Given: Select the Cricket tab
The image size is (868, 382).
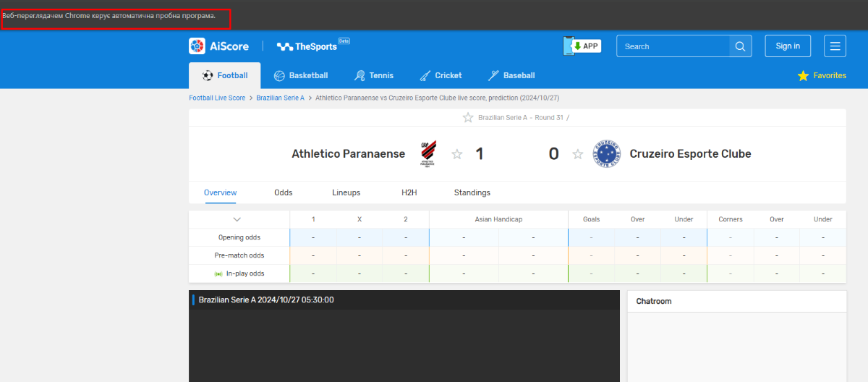Looking at the screenshot, I should click(441, 75).
